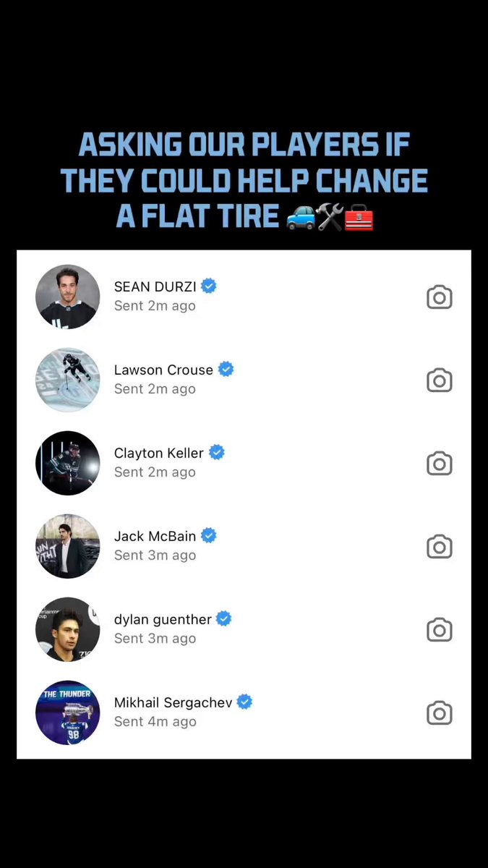Open the SEAN DURZI conversation
This screenshot has height=868, width=488.
[155, 287]
